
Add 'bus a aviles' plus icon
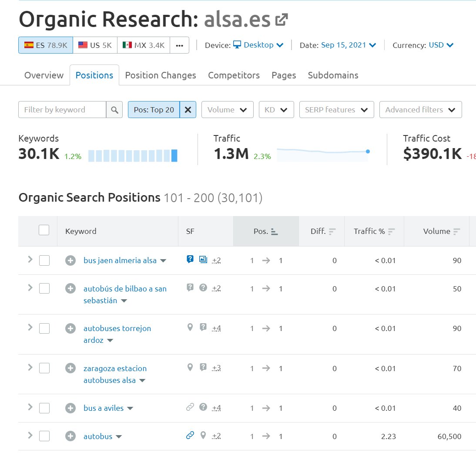pyautogui.click(x=70, y=408)
